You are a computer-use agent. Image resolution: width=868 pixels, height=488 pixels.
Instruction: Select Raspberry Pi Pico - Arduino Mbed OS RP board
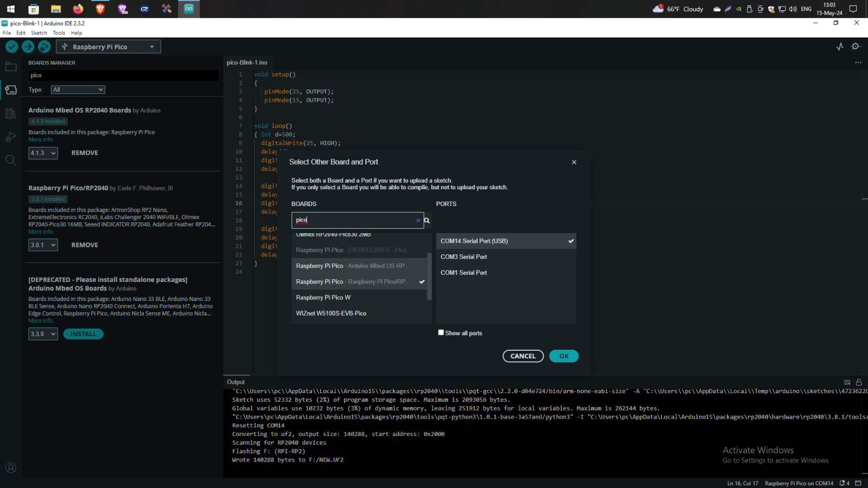point(360,266)
